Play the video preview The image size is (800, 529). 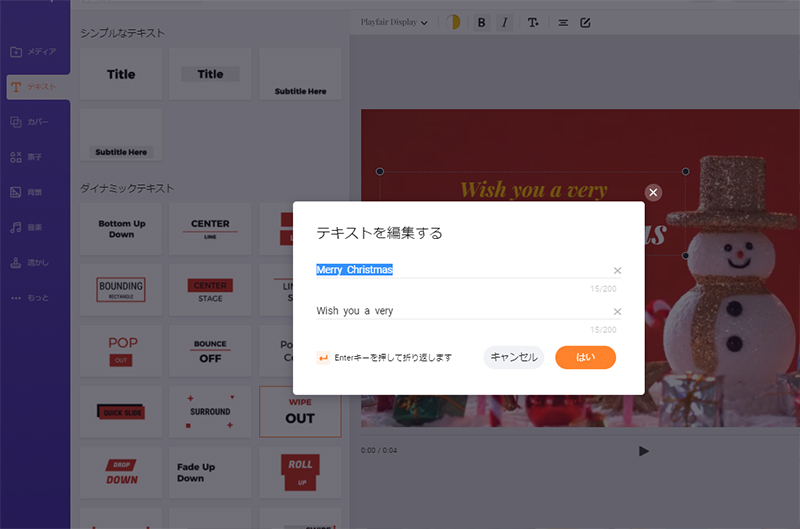[643, 451]
